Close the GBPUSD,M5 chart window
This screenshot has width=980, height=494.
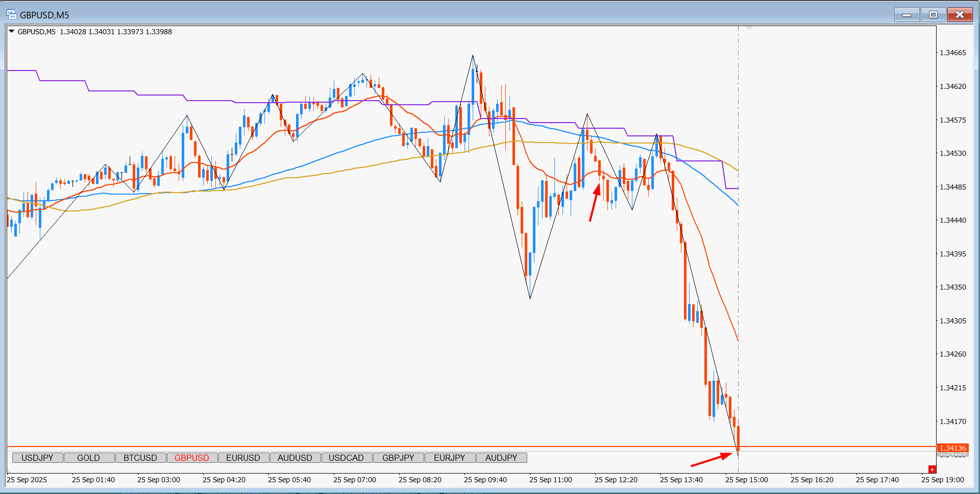point(960,15)
